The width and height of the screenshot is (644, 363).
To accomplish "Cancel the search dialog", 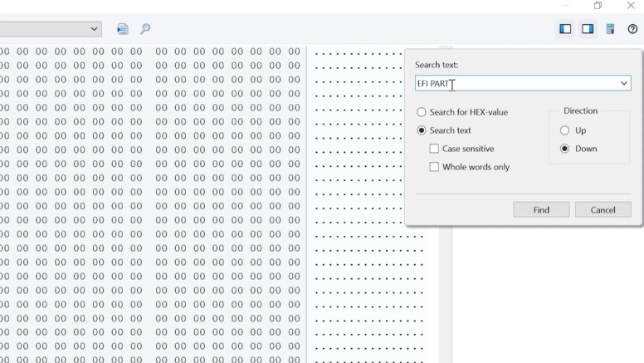I will [x=603, y=209].
